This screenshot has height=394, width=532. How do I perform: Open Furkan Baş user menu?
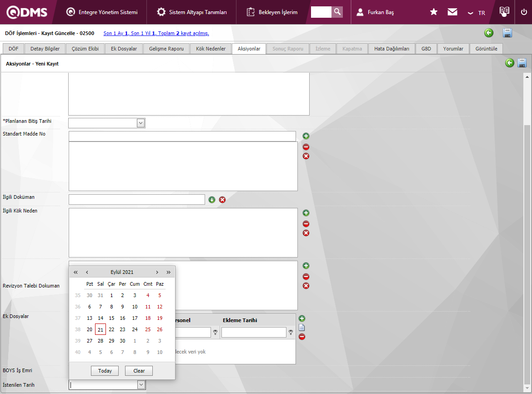pos(375,12)
